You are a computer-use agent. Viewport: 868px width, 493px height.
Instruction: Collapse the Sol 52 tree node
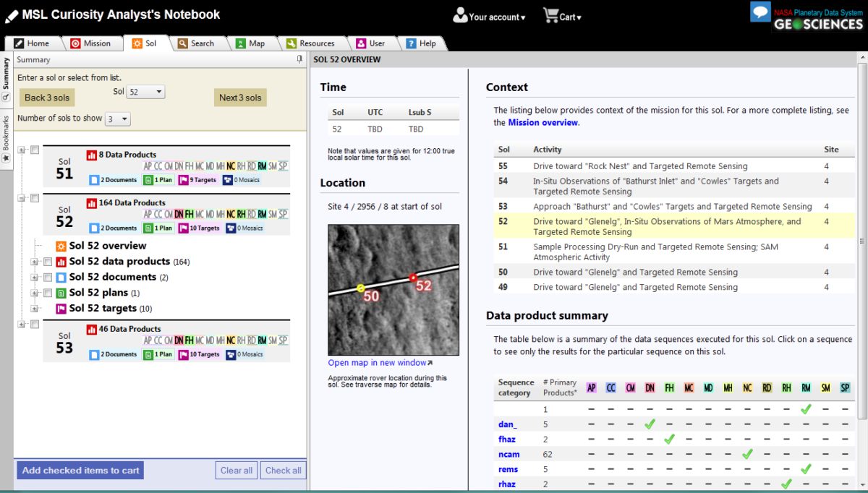pyautogui.click(x=22, y=198)
